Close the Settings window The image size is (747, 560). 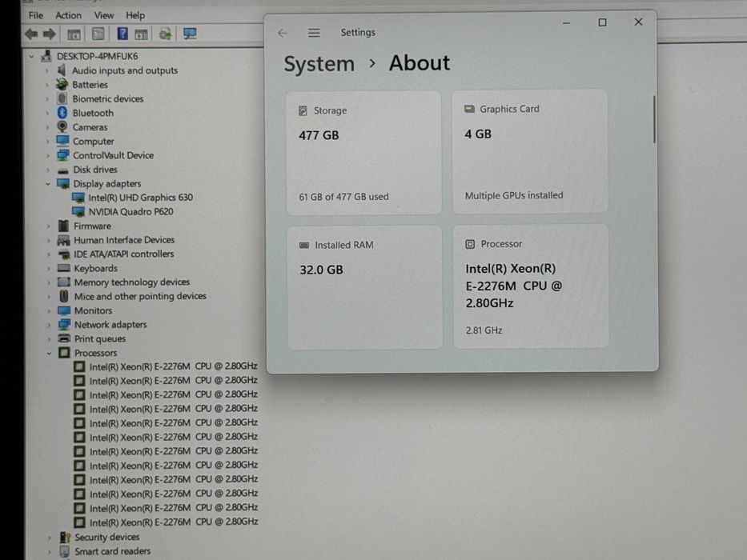click(x=638, y=22)
